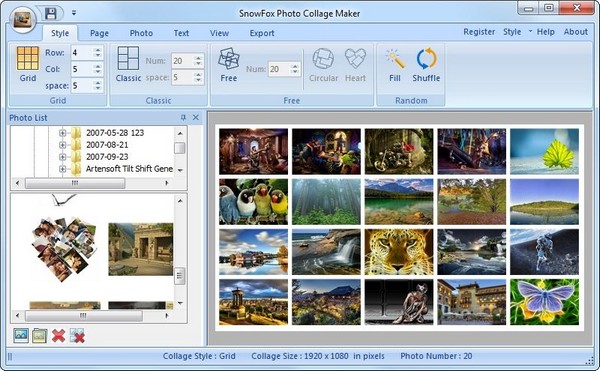This screenshot has width=600, height=371.
Task: Switch to the Export tab
Action: coord(262,33)
